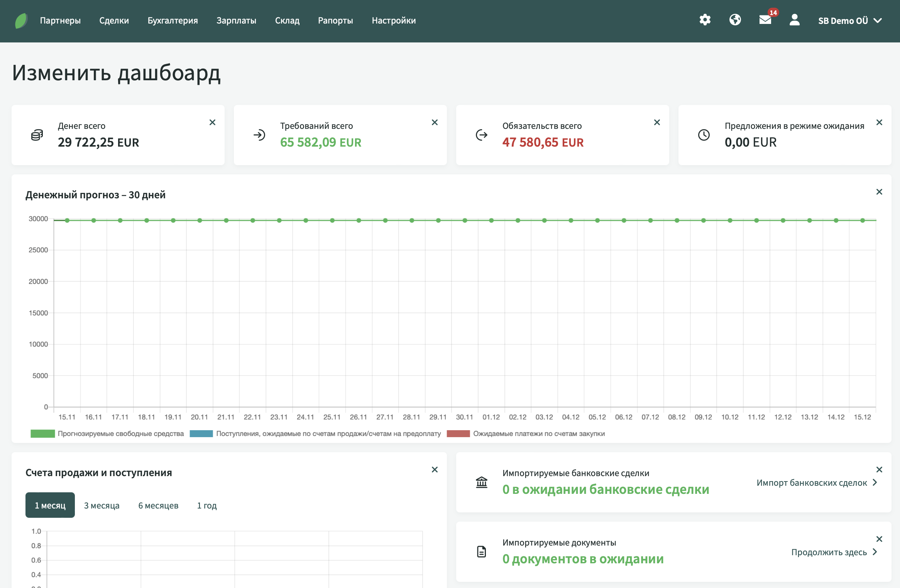
Task: Switch to the 1 год tab
Action: point(207,505)
